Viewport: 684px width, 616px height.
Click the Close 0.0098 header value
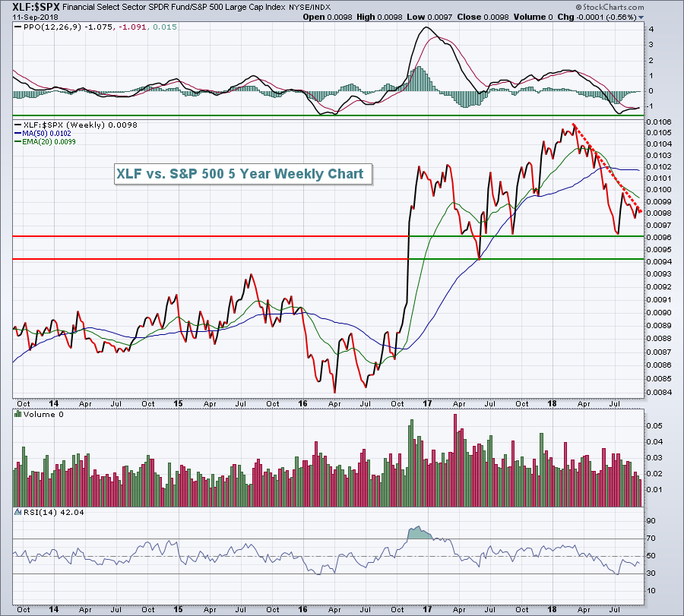click(483, 17)
